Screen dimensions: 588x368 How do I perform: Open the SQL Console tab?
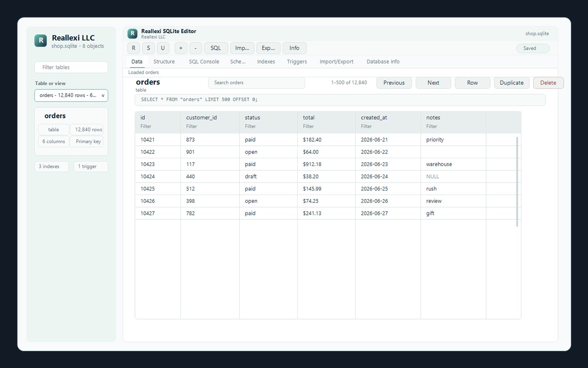coord(204,62)
